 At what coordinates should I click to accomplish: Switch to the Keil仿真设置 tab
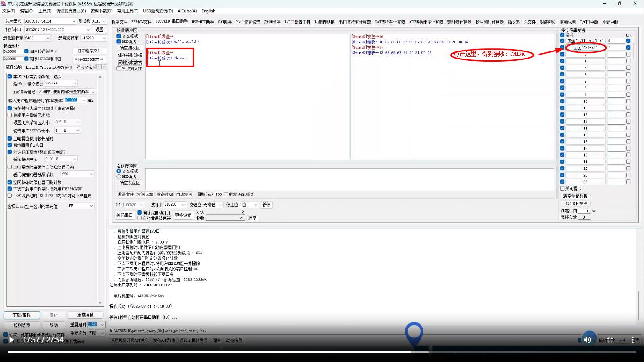[x=248, y=22]
